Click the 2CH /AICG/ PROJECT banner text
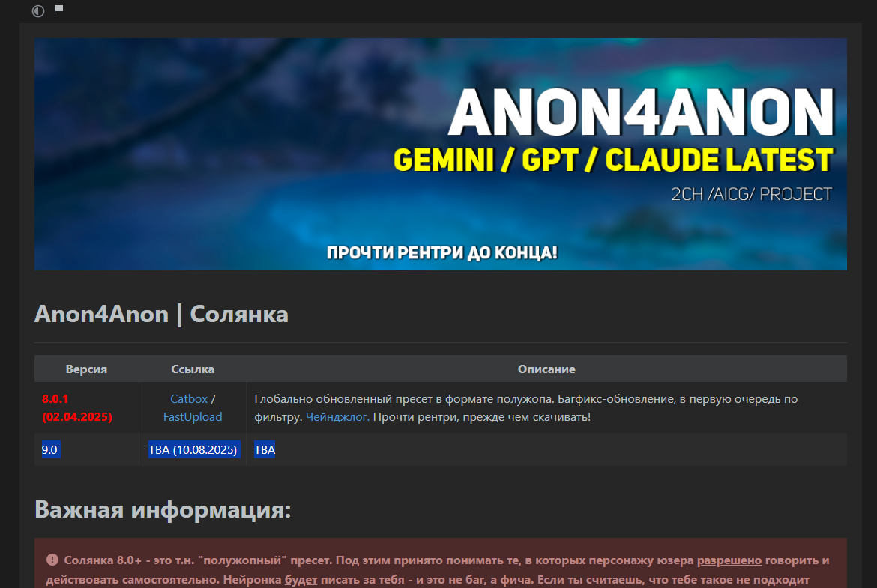Viewport: 877px width, 588px height. tap(751, 194)
